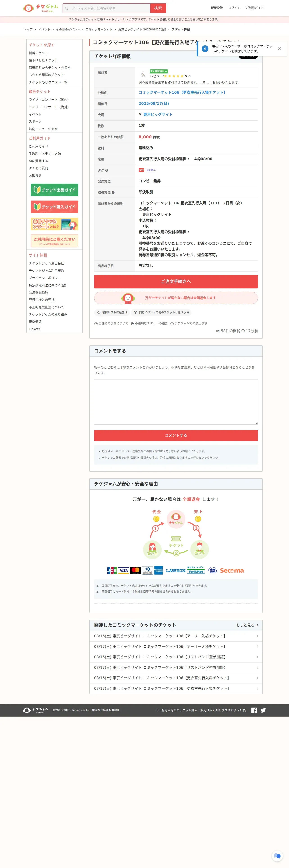Click the 2025/08/17(日) date link
289x868 pixels.
click(x=154, y=103)
